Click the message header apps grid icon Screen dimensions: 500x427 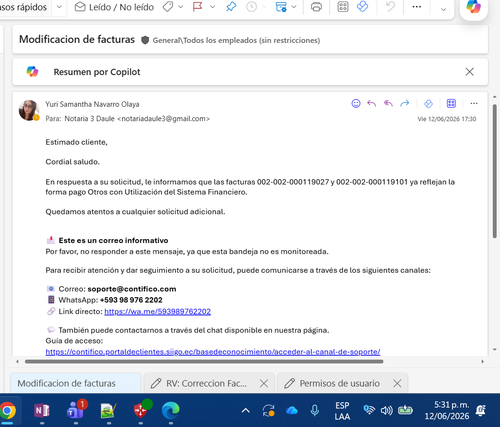pos(451,104)
